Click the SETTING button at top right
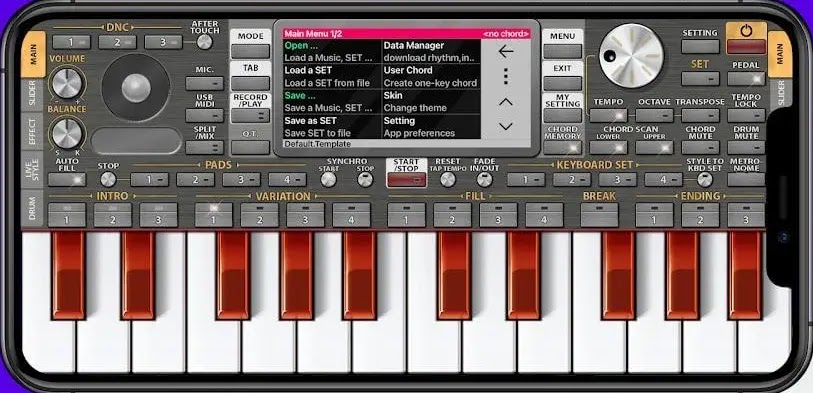Viewport: 813px width, 393px height. coord(700,47)
